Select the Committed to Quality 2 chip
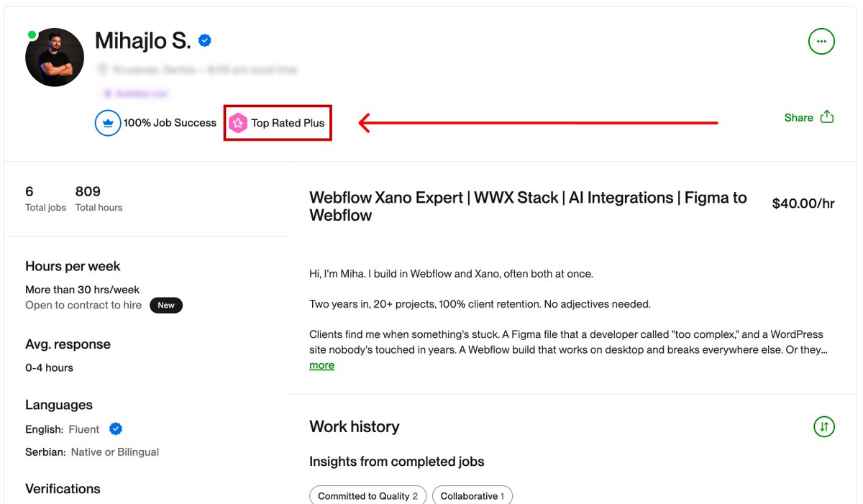This screenshot has height=504, width=863. pos(368,496)
